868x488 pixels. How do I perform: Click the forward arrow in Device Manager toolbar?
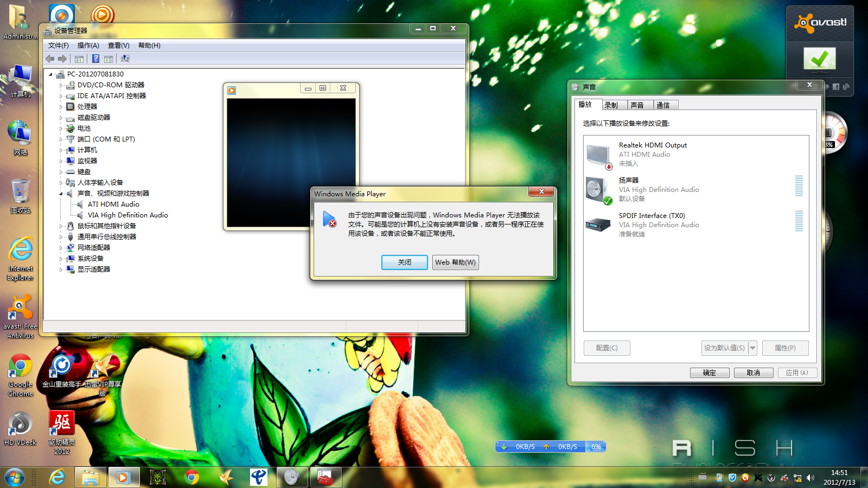[x=62, y=59]
